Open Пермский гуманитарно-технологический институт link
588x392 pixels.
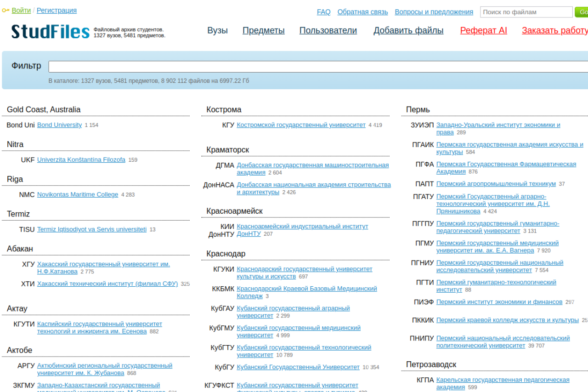click(x=496, y=286)
